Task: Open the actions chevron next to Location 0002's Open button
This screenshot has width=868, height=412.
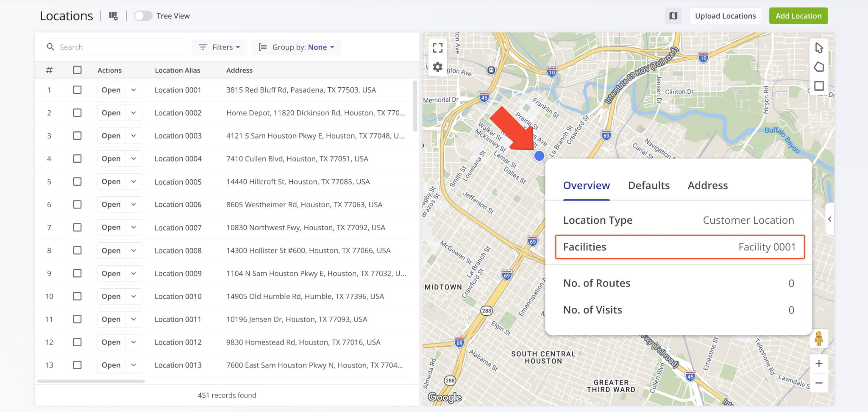Action: [x=134, y=113]
